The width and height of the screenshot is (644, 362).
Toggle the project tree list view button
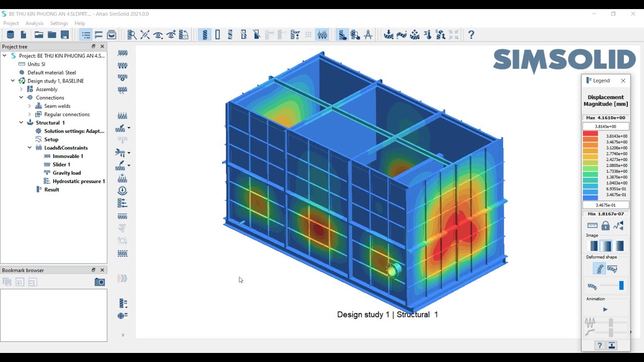coord(86,35)
